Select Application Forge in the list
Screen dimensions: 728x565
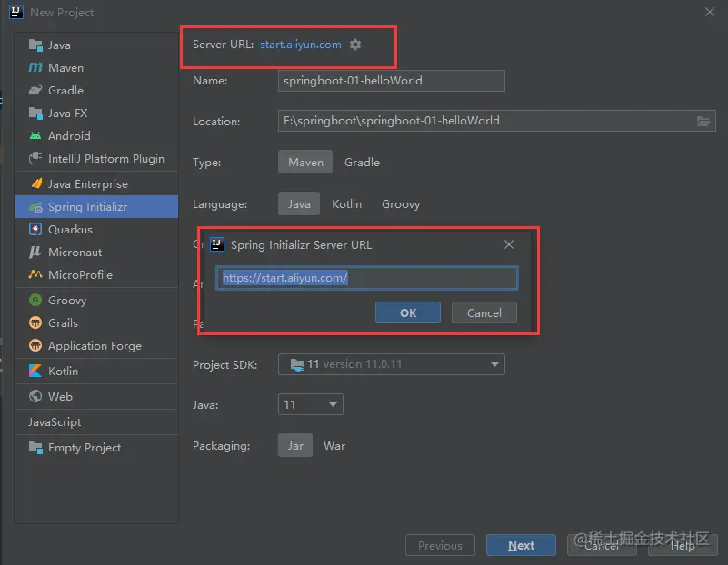point(96,345)
